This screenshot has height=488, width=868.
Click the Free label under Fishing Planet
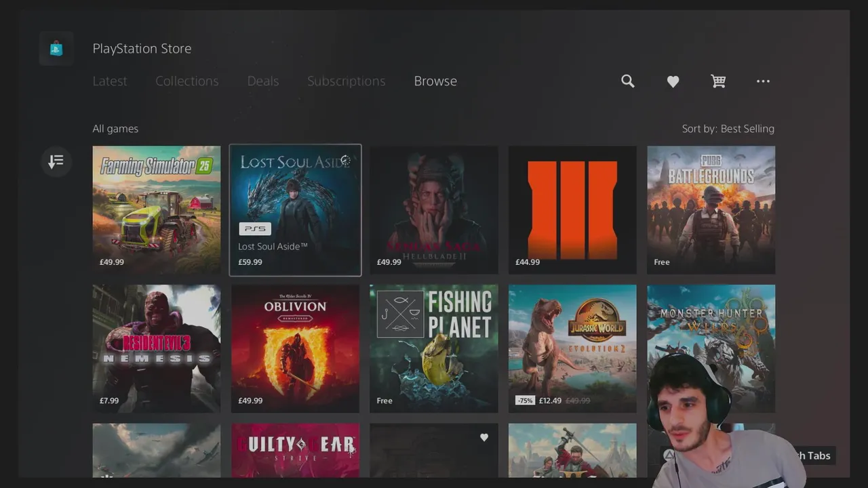[x=384, y=401]
